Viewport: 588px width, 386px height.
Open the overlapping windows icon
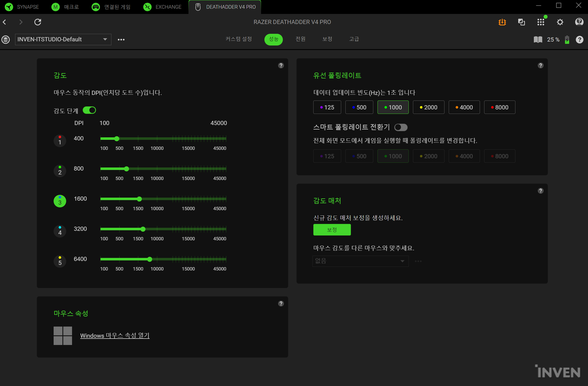(522, 22)
